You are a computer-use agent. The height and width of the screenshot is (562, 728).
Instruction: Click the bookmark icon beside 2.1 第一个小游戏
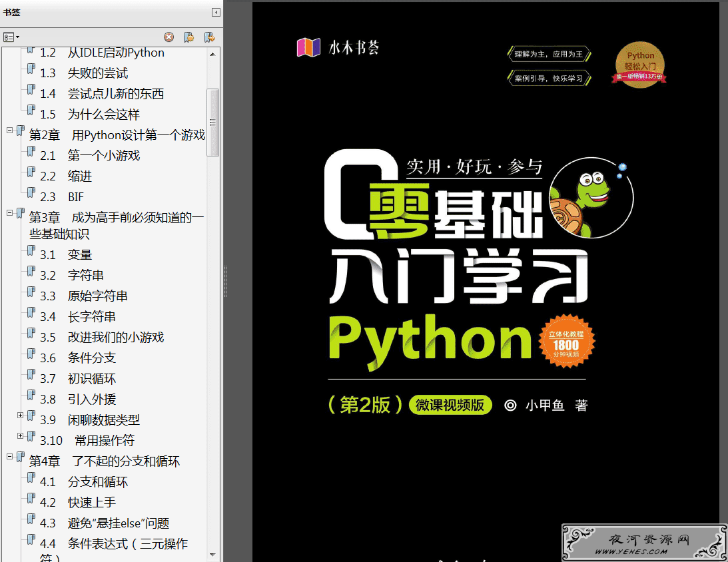(31, 152)
